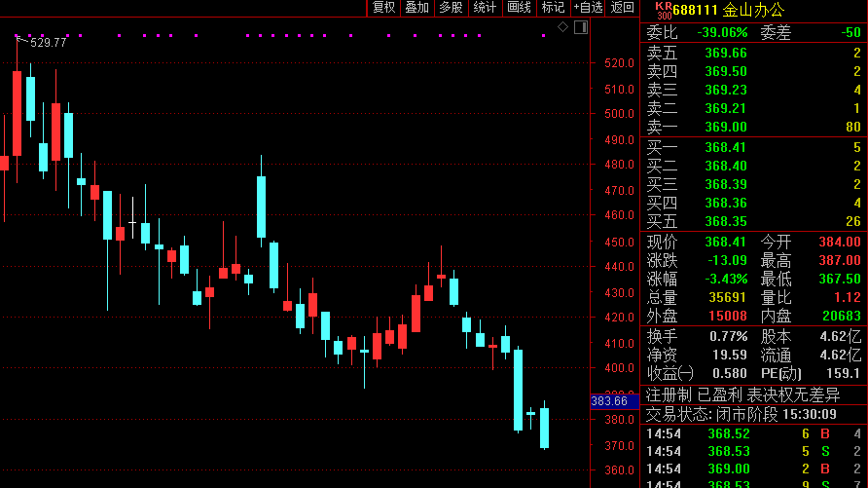Click the 520.0 price axis label
This screenshot has height=488, width=868.
click(x=619, y=63)
